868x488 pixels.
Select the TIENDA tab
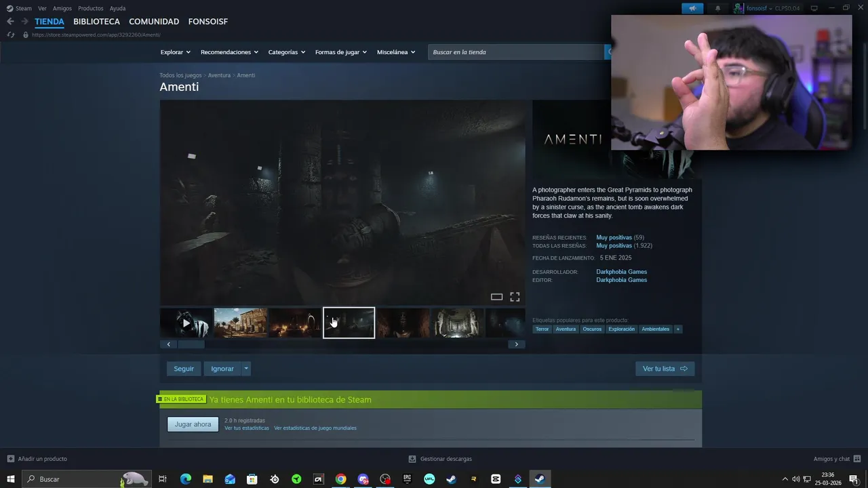(50, 22)
